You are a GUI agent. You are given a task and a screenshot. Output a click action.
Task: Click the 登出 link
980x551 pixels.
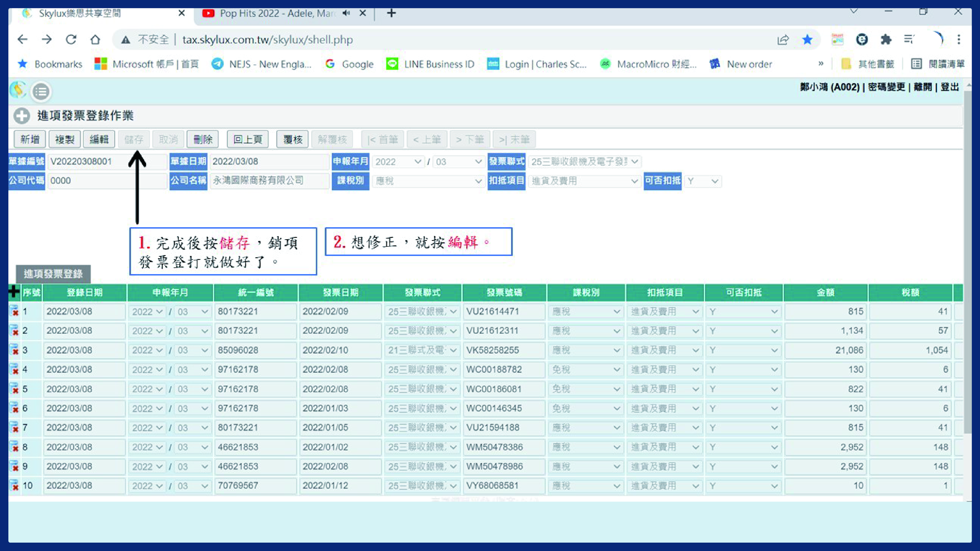pos(950,87)
